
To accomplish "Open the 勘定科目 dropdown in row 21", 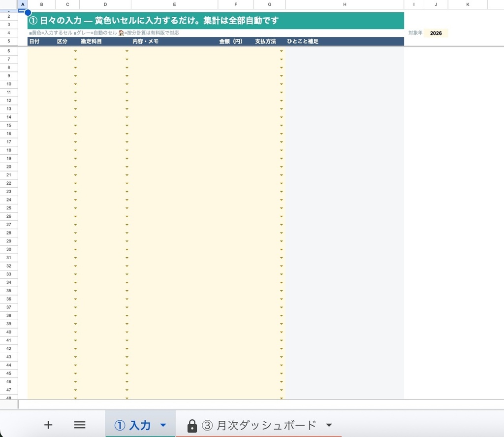I will (x=127, y=175).
